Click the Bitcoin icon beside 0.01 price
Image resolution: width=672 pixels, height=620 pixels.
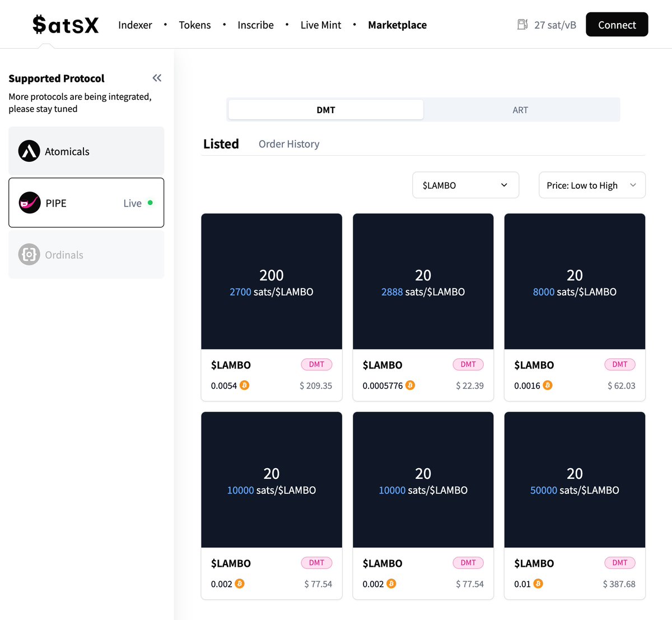point(539,584)
